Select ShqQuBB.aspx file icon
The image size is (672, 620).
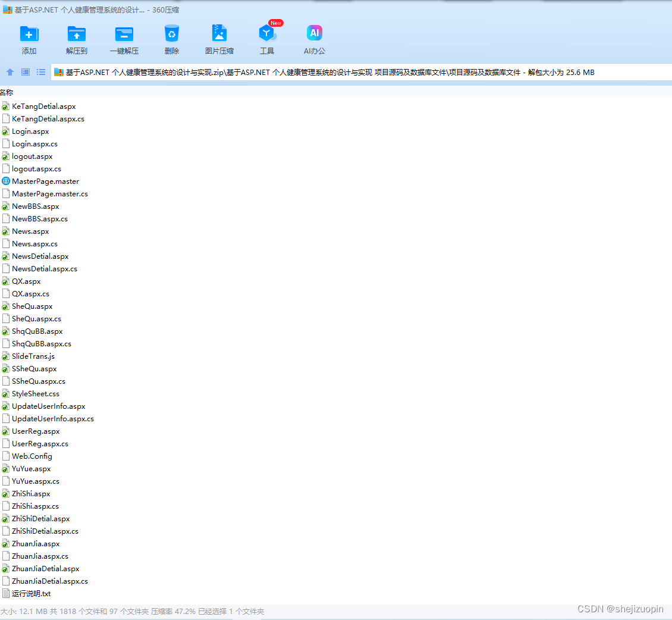click(x=5, y=331)
